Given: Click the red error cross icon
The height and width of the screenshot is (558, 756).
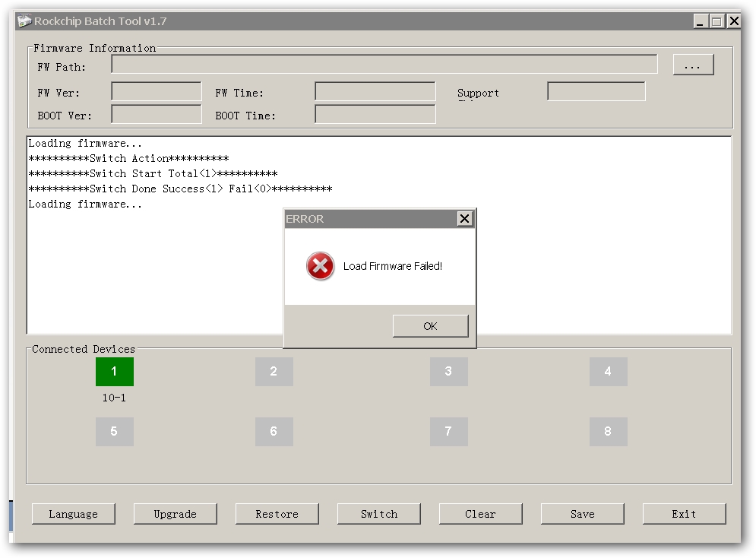Looking at the screenshot, I should [x=320, y=266].
